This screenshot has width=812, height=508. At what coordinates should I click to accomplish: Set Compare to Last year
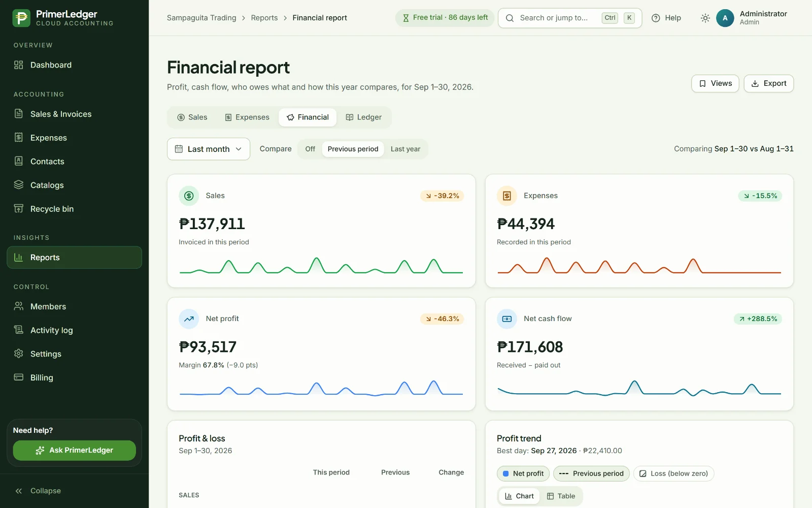click(x=405, y=149)
